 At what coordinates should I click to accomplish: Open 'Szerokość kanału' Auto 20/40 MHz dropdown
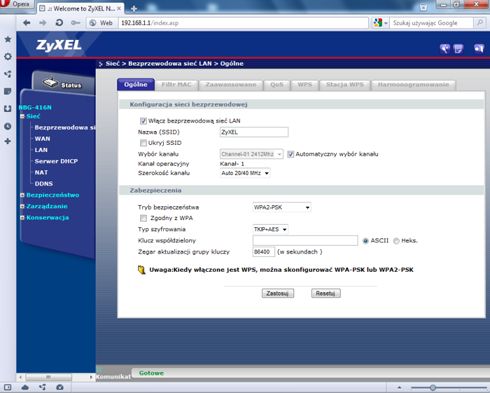[x=245, y=173]
